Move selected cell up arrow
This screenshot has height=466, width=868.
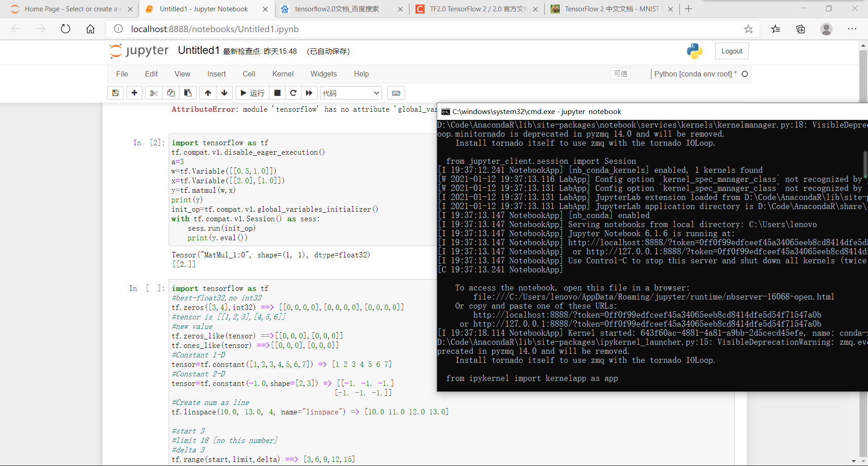[x=208, y=93]
